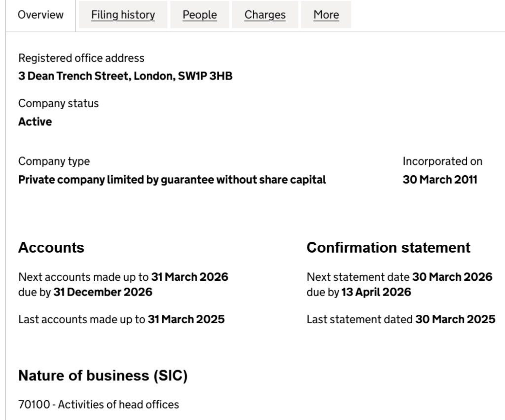
Task: Click SIC code 70100 Activities of head offices
Action: click(x=99, y=405)
